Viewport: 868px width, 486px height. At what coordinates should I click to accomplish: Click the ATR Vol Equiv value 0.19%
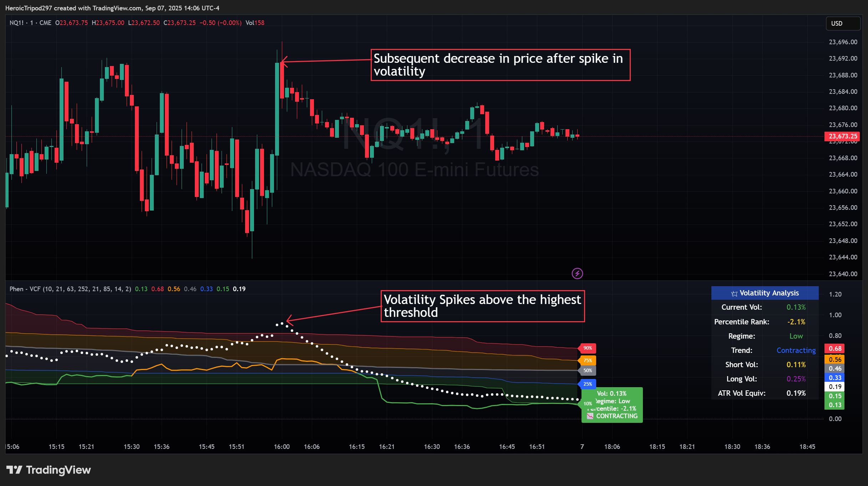pos(796,393)
